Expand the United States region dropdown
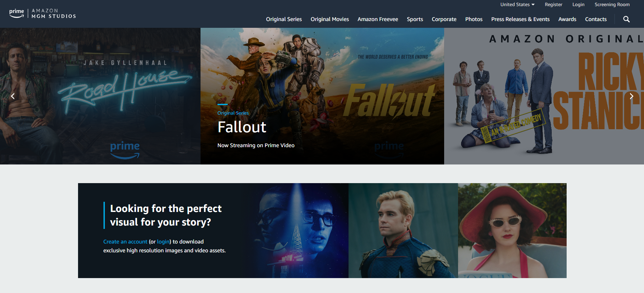644x293 pixels. [x=517, y=4]
